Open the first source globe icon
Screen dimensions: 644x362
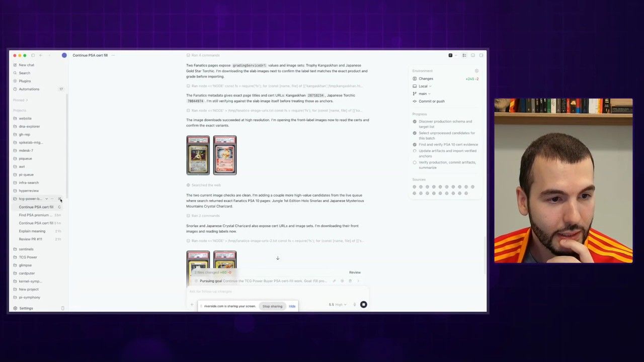pyautogui.click(x=415, y=187)
